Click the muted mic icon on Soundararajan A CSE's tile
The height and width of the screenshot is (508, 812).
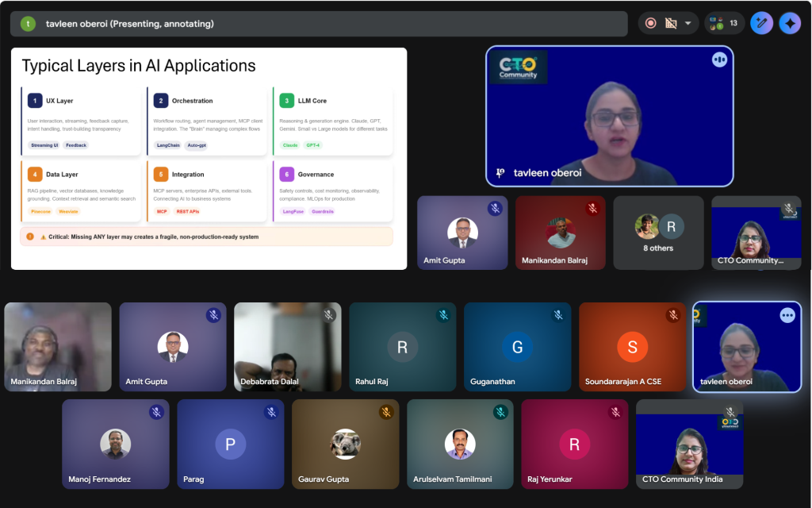click(673, 315)
